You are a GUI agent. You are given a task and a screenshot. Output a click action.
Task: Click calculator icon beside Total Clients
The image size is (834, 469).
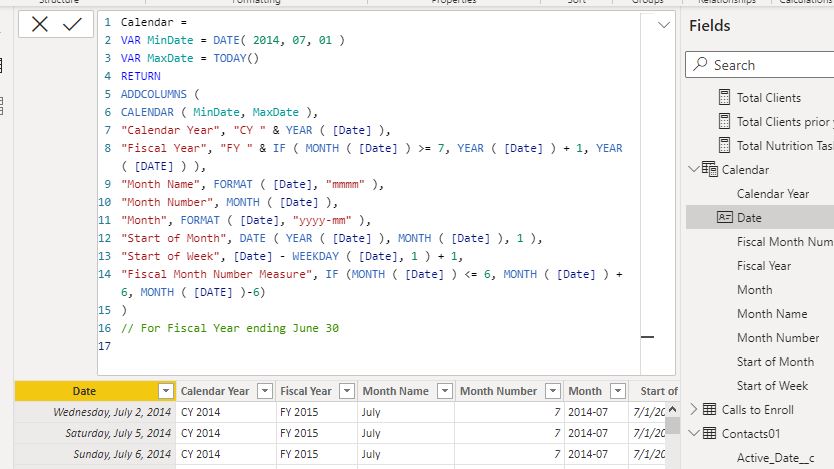(724, 97)
